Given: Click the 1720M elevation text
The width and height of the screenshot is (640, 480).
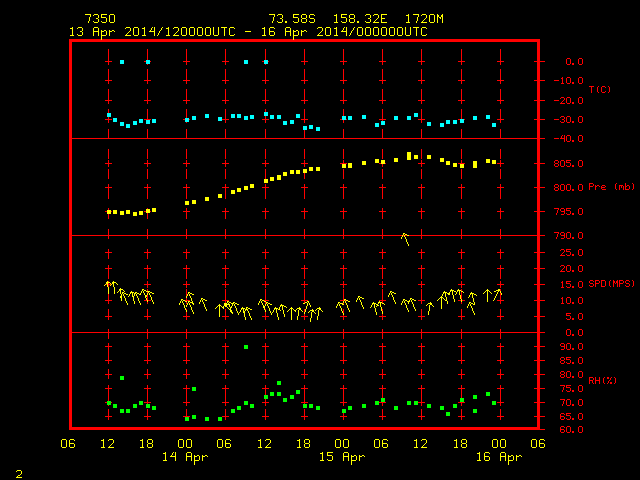Looking at the screenshot, I should click(x=424, y=19).
